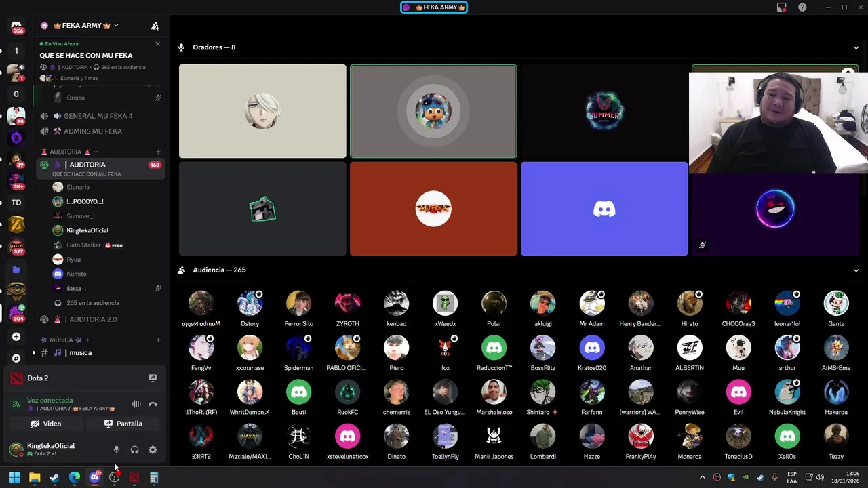
Task: Show hidden system tray icons
Action: pyautogui.click(x=702, y=478)
